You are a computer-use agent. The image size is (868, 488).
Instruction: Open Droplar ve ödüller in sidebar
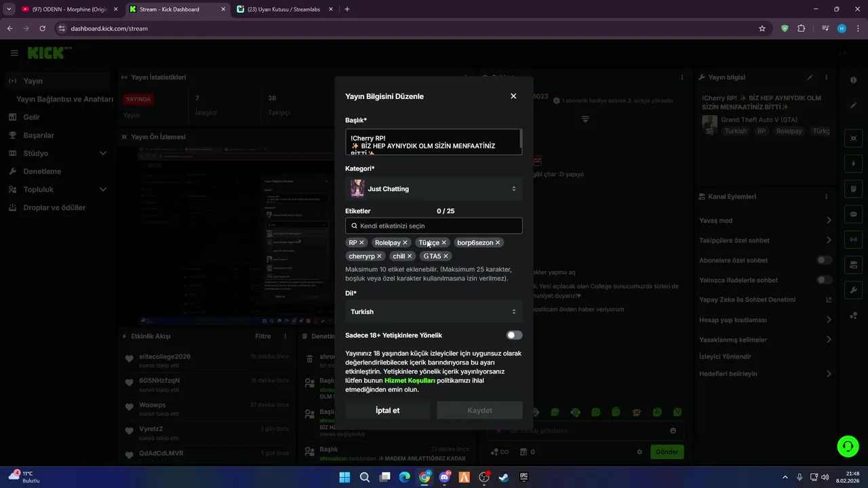click(56, 207)
